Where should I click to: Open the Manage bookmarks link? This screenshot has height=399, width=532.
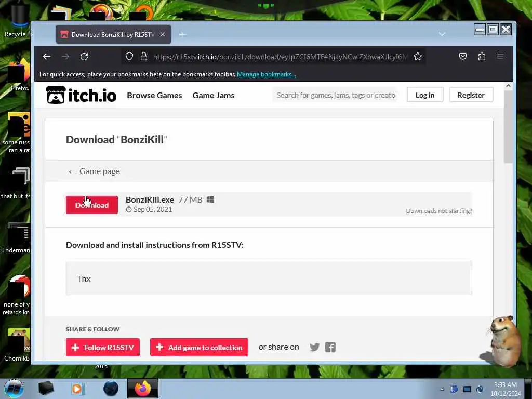(267, 74)
